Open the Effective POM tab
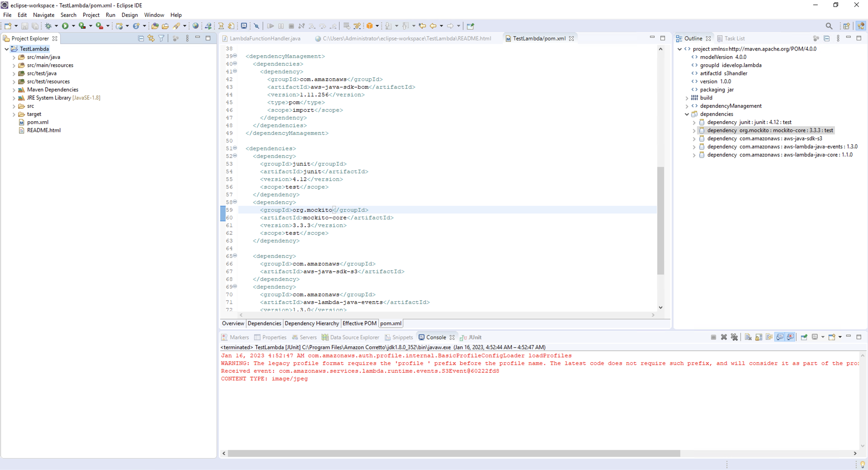 point(359,323)
